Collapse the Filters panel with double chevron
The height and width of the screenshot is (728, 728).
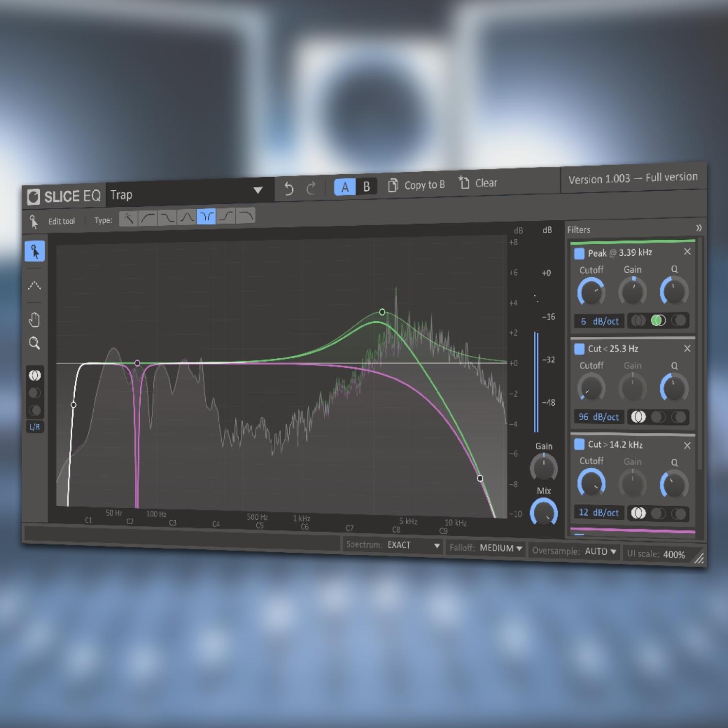tap(698, 228)
